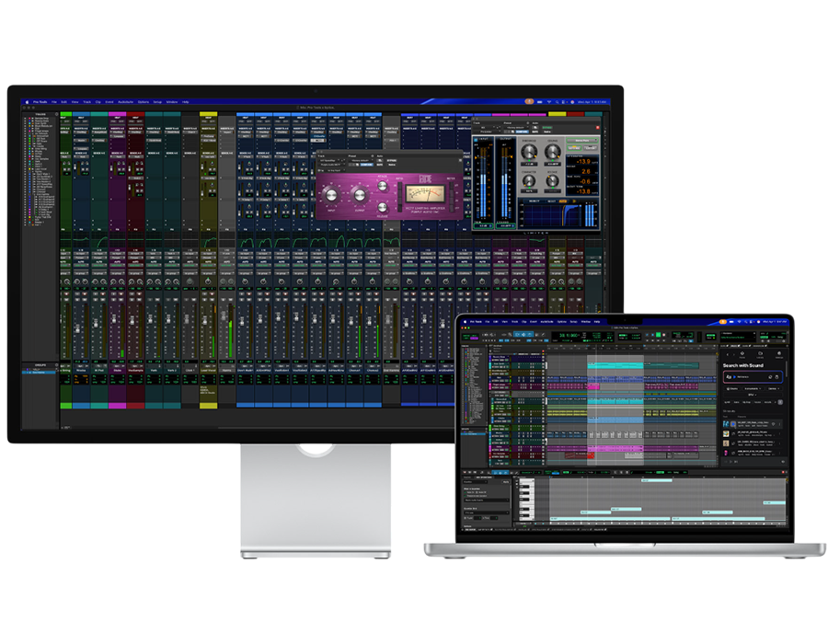Click the play preview icon in Search with Sound

point(733,377)
